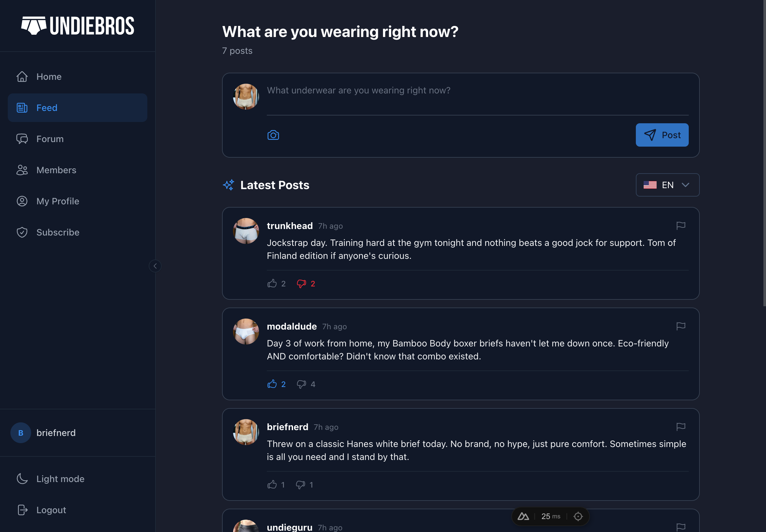766x532 pixels.
Task: Toggle the like on modaldude's post
Action: (272, 384)
